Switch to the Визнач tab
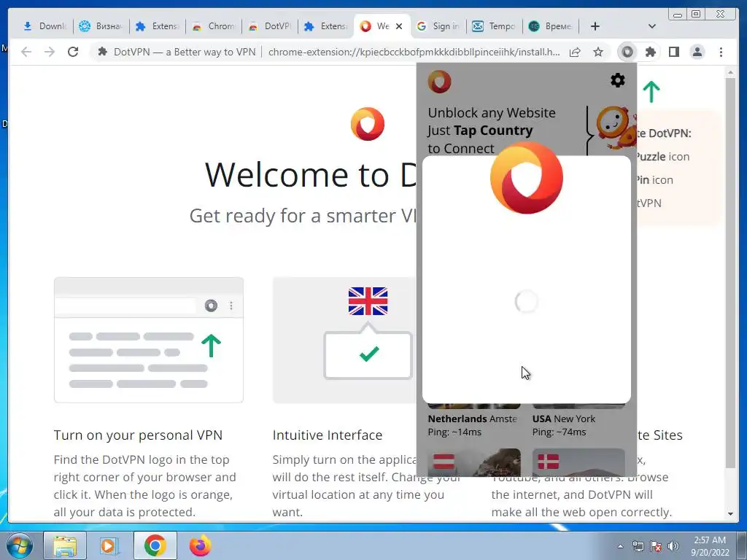The width and height of the screenshot is (747, 560). tap(101, 26)
